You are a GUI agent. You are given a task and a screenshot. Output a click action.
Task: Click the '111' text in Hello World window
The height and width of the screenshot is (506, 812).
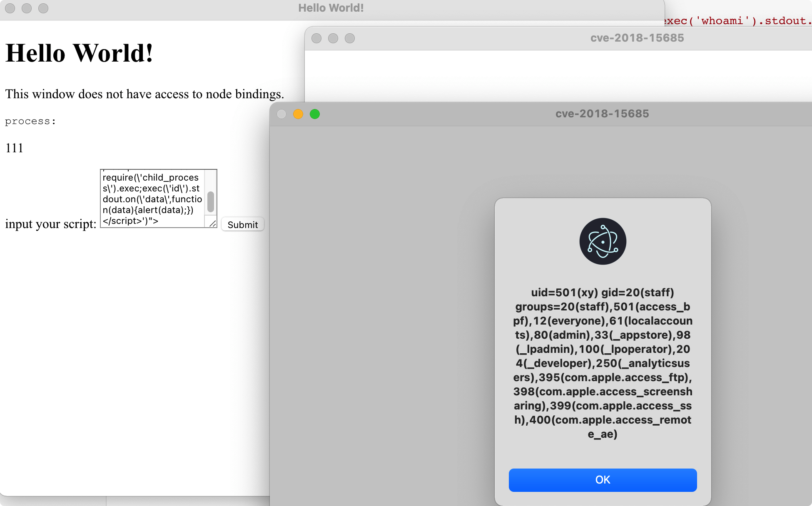(x=14, y=148)
